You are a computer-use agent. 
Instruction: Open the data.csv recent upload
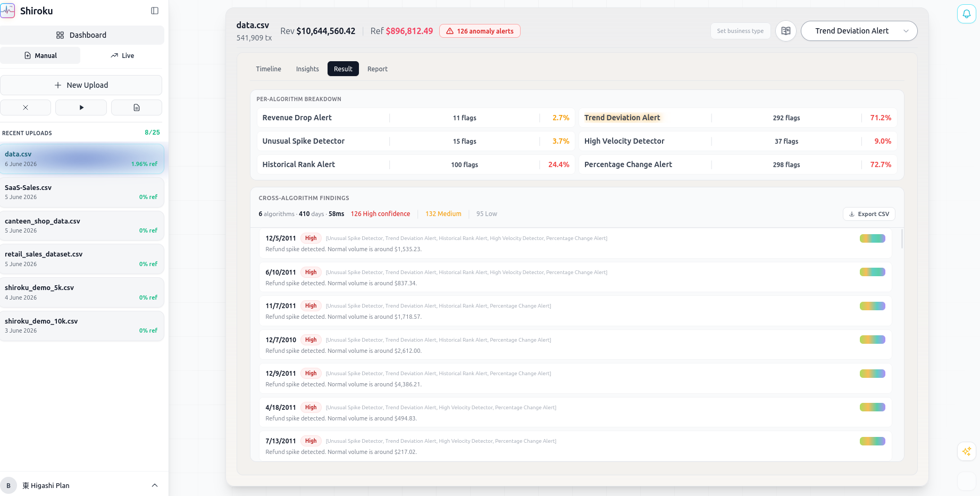pyautogui.click(x=81, y=159)
